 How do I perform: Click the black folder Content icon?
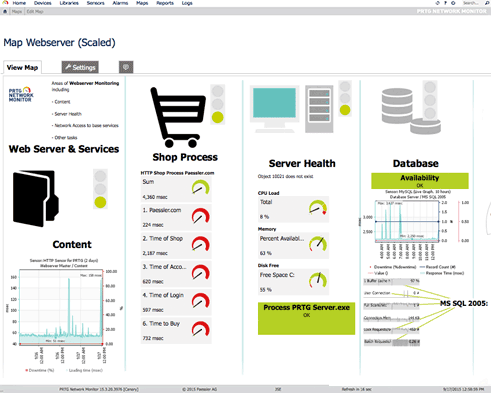click(x=36, y=198)
